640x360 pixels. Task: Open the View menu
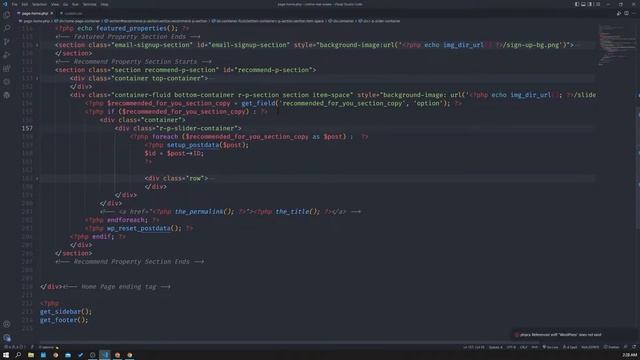(x=55, y=4)
